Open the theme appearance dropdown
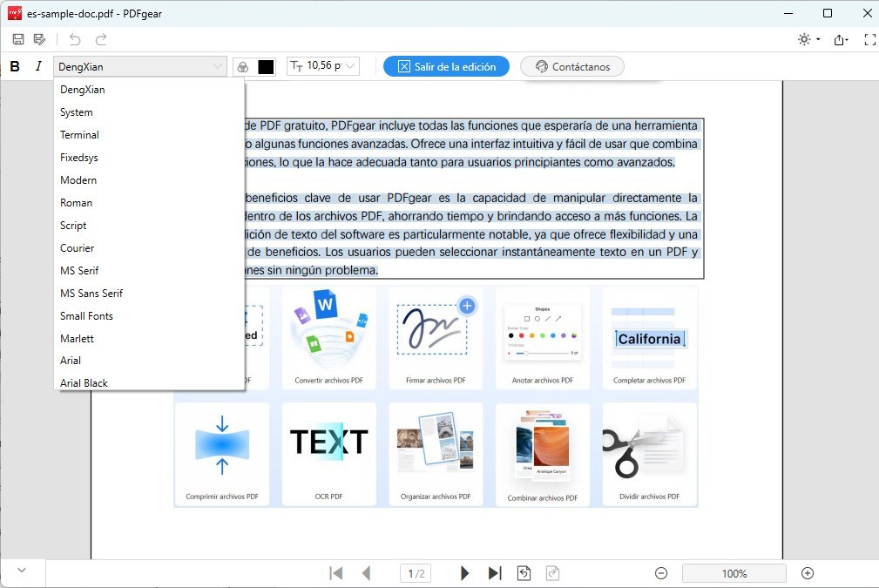The image size is (879, 588). [x=805, y=39]
